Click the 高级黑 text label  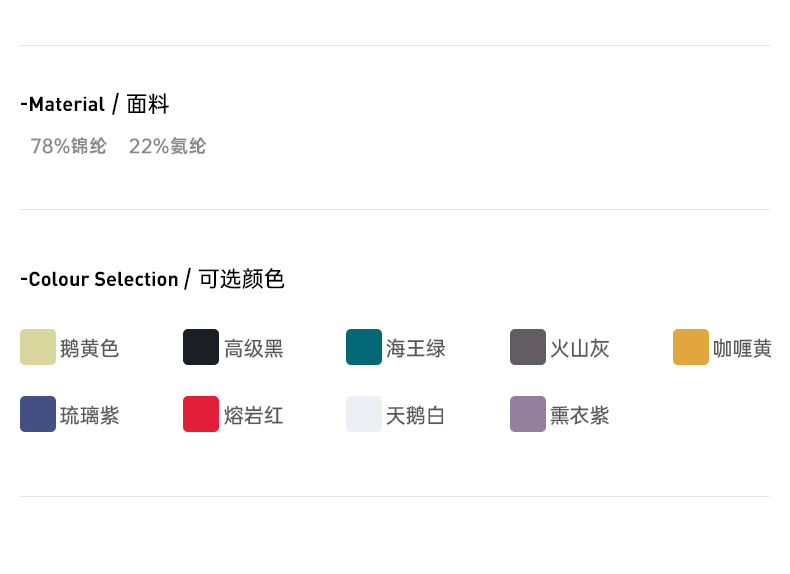click(x=254, y=349)
